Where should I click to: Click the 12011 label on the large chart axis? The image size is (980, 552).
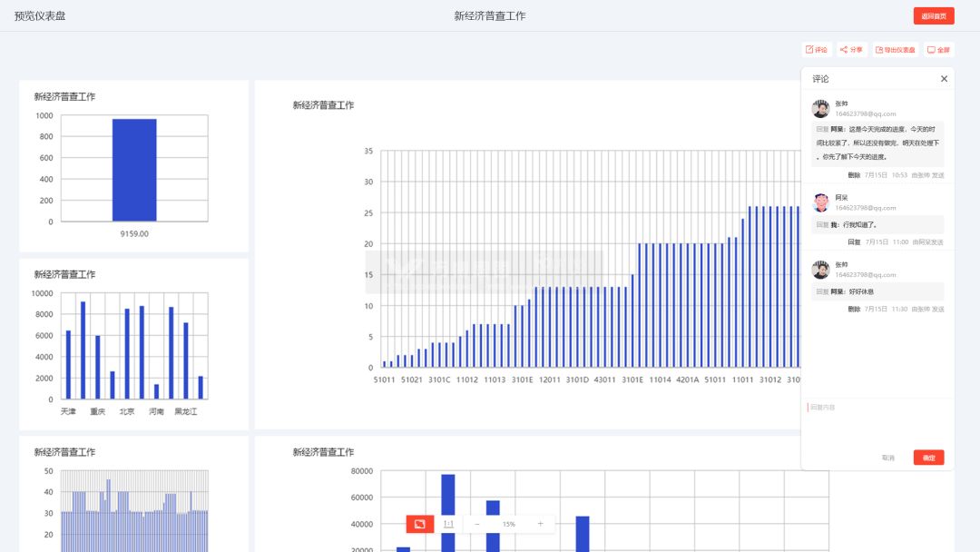coord(549,379)
